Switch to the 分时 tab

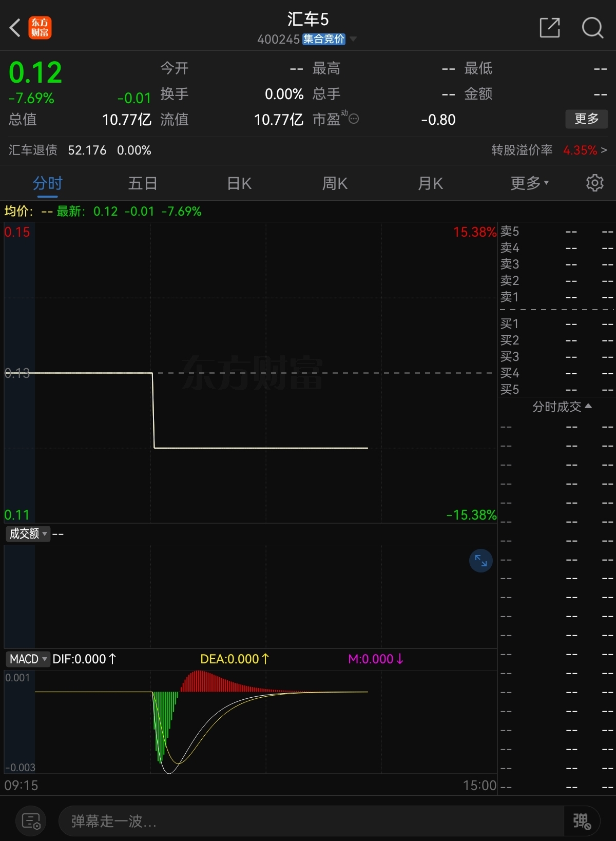point(47,183)
